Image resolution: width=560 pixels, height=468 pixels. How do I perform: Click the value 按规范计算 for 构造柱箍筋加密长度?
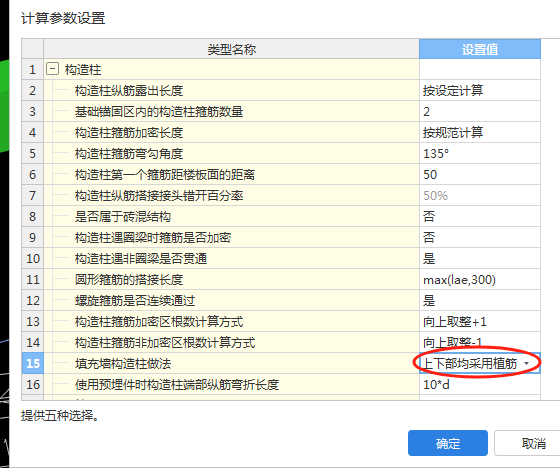coord(480,133)
